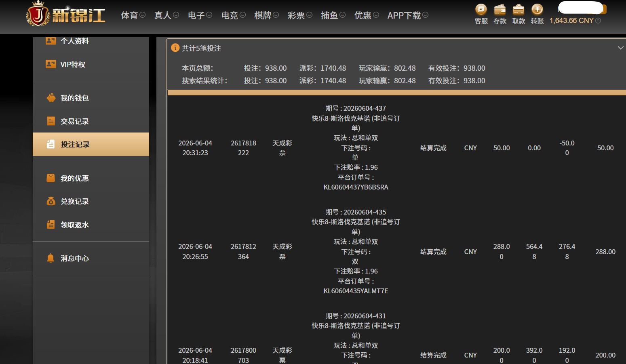Expand the 优惠 menu arrow

376,15
